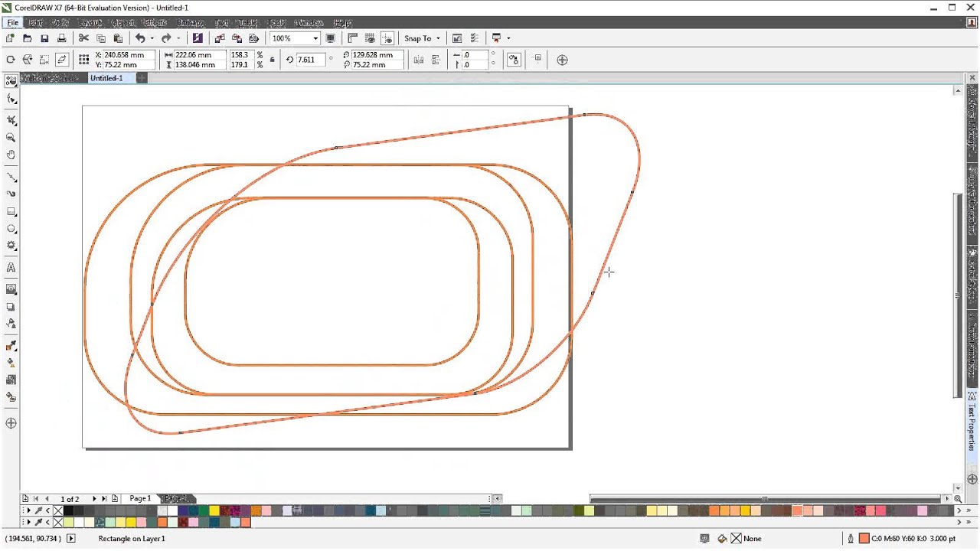Toggle show guidelines button
Screen dimensions: 980x551
click(387, 38)
